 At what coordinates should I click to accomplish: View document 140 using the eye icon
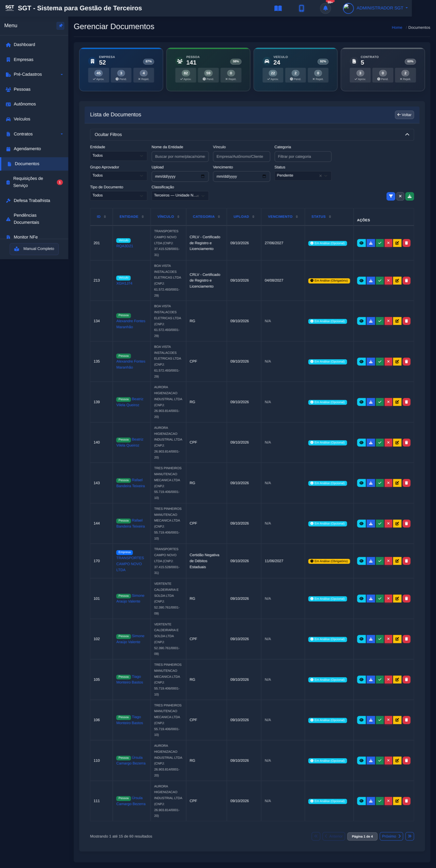pyautogui.click(x=361, y=443)
